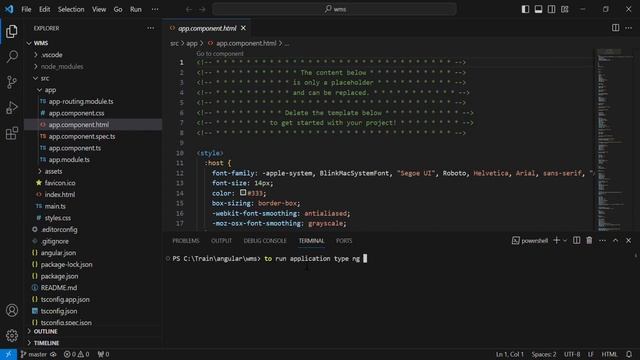Open Manage gear settings icon
The height and width of the screenshot is (360, 640).
11,335
